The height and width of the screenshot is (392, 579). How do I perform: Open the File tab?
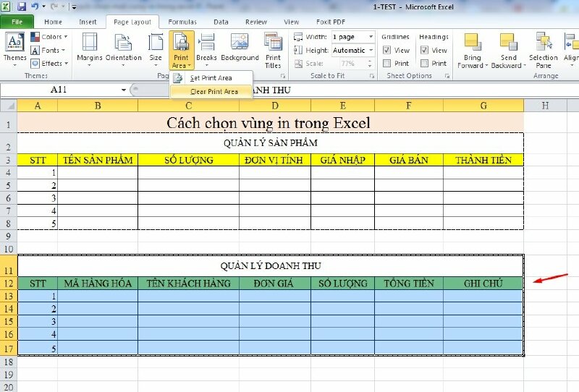(17, 22)
